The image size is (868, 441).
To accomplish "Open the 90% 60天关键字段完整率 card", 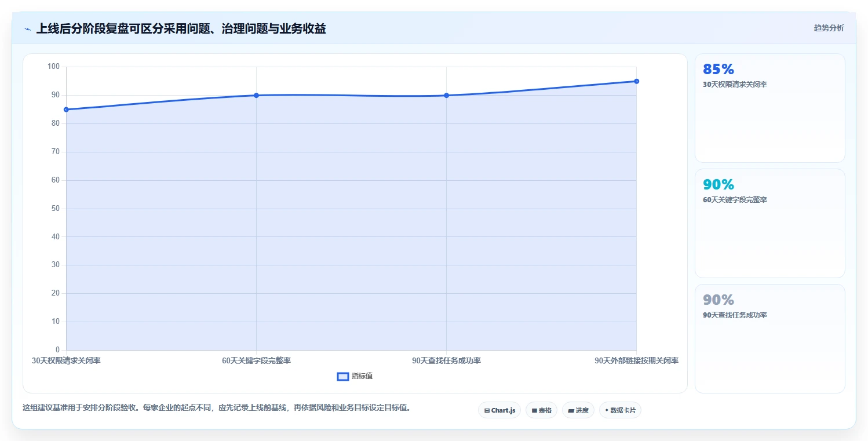I will pos(769,223).
